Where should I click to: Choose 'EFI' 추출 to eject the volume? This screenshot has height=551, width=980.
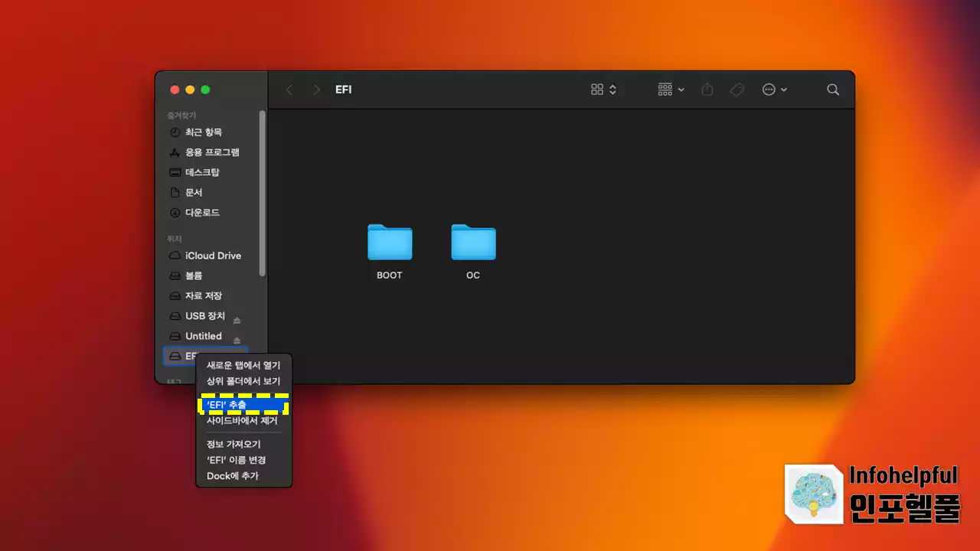(244, 404)
